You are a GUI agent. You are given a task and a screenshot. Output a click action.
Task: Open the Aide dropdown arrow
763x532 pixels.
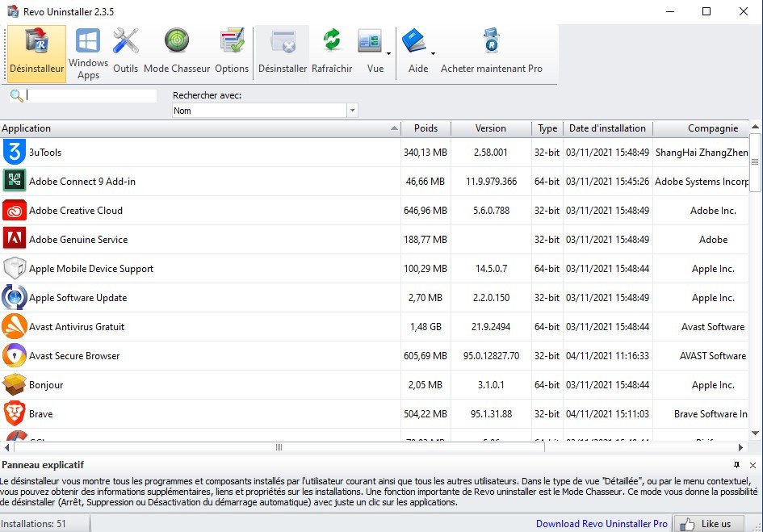[433, 53]
